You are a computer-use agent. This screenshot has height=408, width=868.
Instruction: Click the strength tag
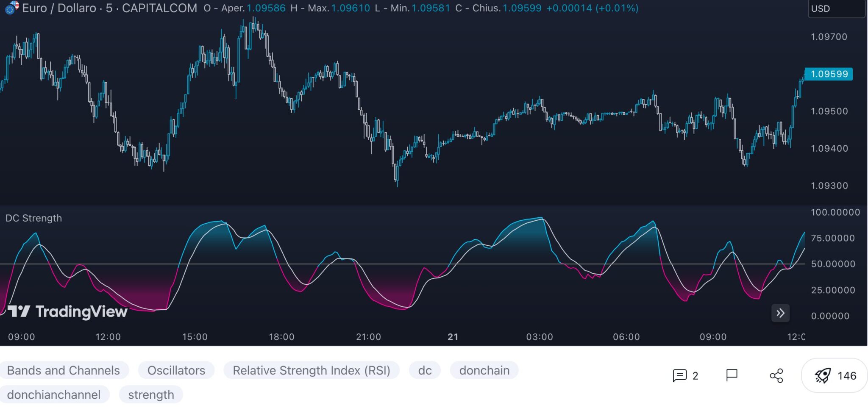pyautogui.click(x=151, y=394)
